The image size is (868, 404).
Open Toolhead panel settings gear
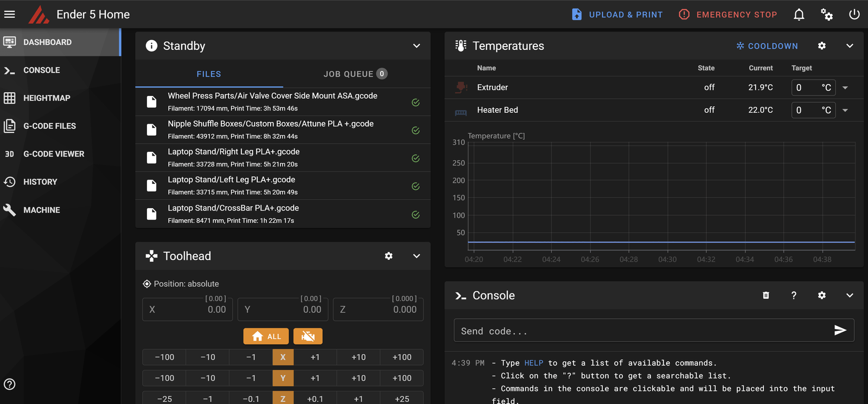pos(388,256)
